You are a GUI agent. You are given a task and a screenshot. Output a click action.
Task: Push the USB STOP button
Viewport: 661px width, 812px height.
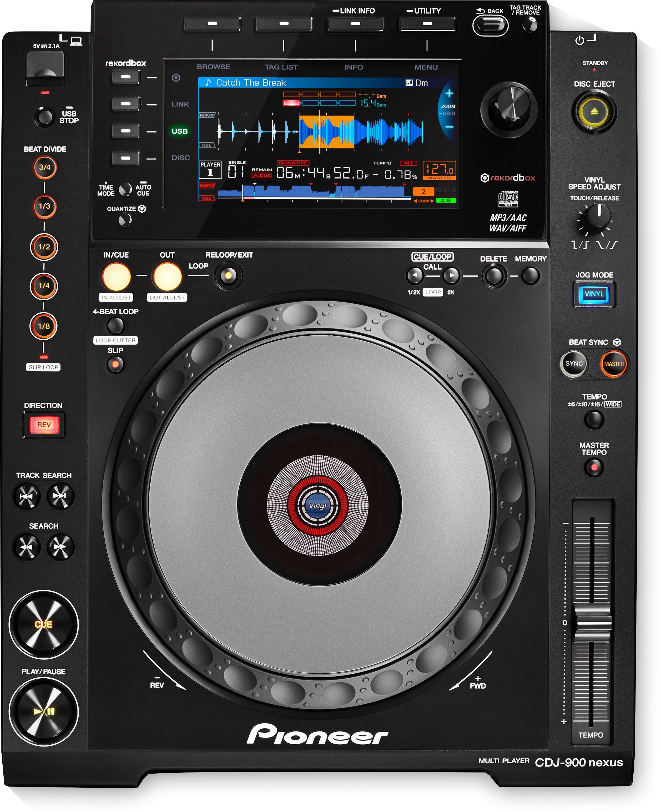(x=44, y=116)
